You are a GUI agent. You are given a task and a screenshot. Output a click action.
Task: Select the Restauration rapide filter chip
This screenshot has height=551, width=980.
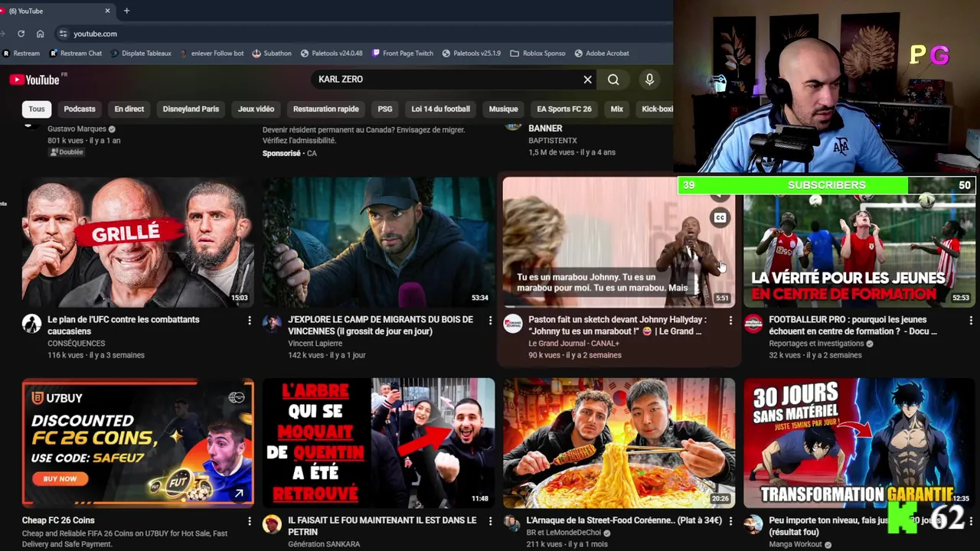point(325,109)
